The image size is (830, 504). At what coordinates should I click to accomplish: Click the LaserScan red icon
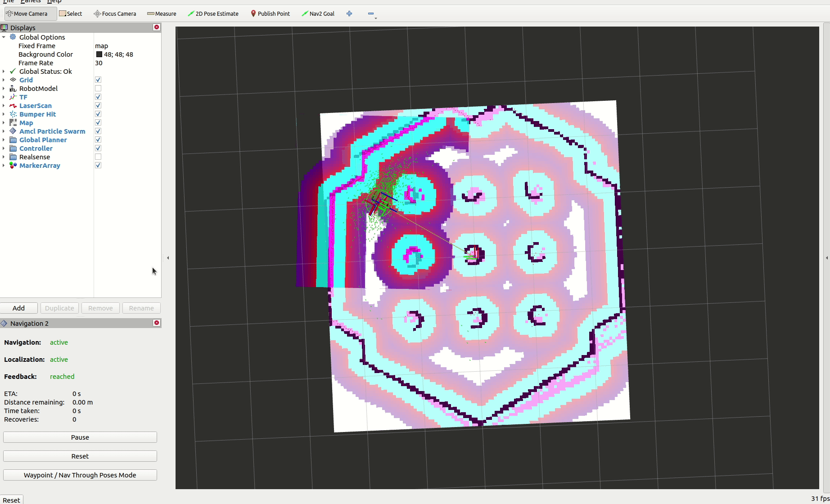(x=13, y=105)
